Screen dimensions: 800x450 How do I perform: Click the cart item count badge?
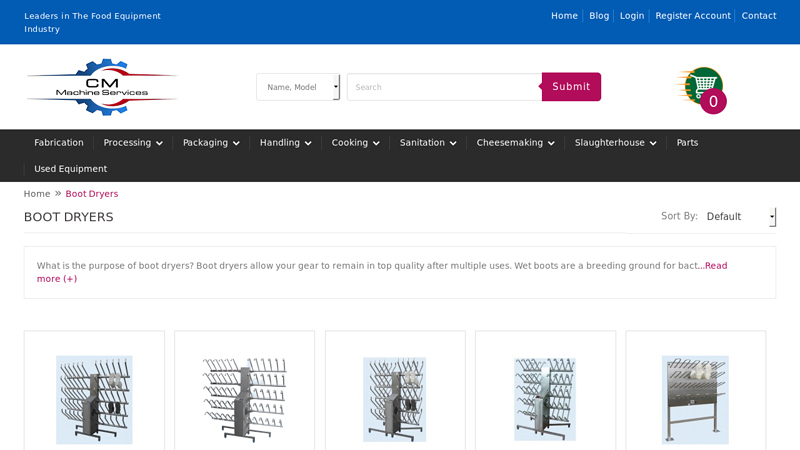pyautogui.click(x=713, y=102)
